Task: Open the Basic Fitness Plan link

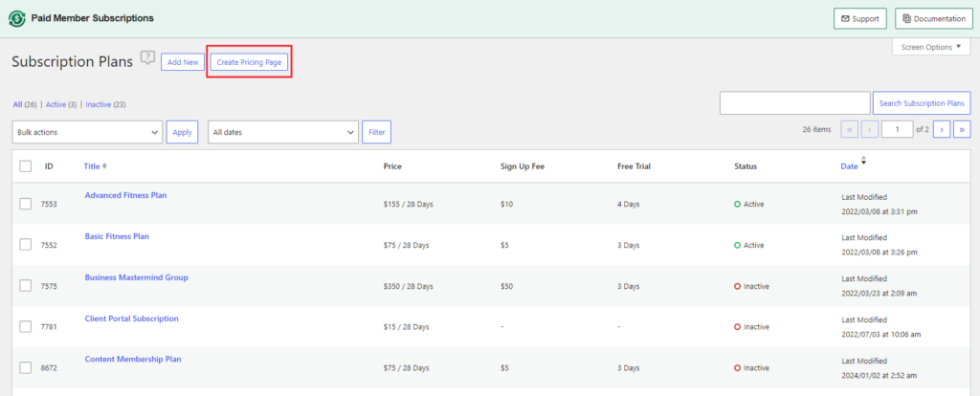Action: 117,236
